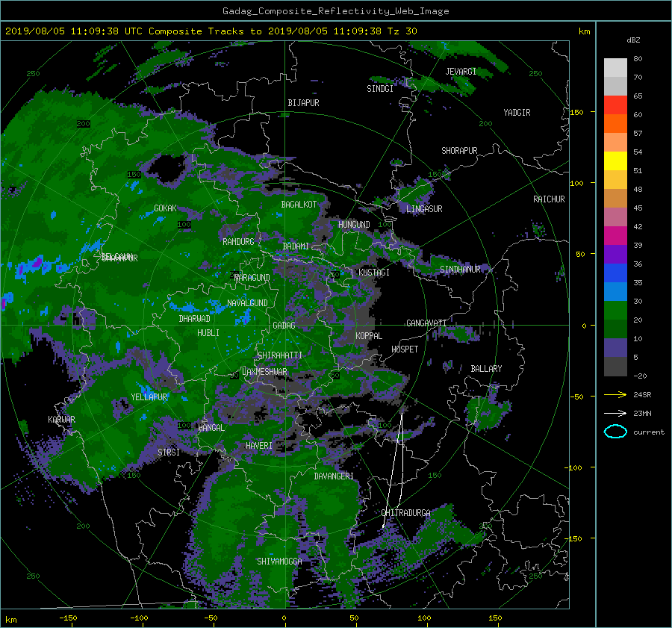Click the DAVANGERI city label
The image size is (672, 628).
(x=334, y=476)
